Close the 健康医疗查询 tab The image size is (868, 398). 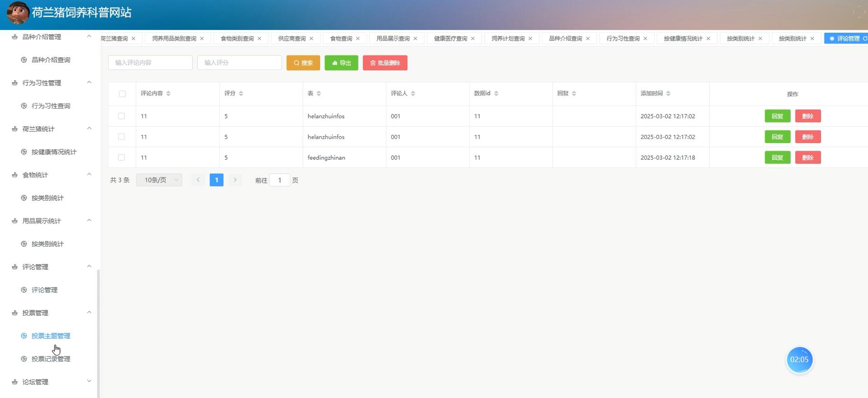(x=473, y=39)
